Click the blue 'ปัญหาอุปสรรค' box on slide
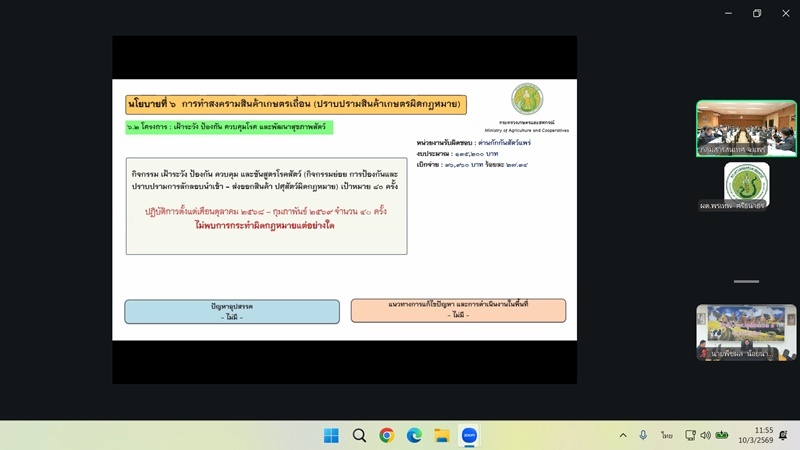 pyautogui.click(x=232, y=311)
